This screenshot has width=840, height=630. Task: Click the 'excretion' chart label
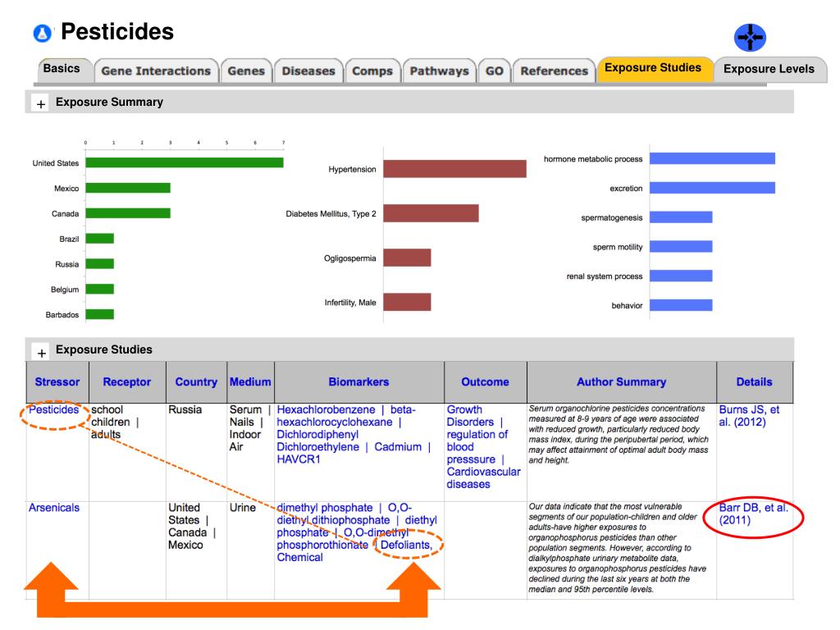tap(626, 189)
